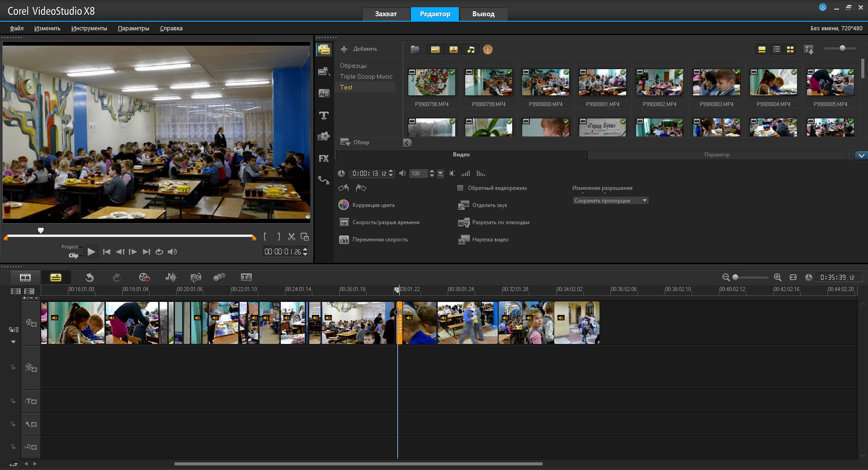Click the scissors split clip icon
Screen dimensions: 868x470
point(292,237)
